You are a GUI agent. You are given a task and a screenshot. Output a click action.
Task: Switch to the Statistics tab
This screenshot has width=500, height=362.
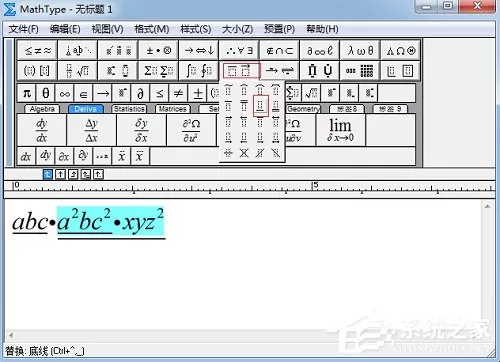[x=129, y=109]
